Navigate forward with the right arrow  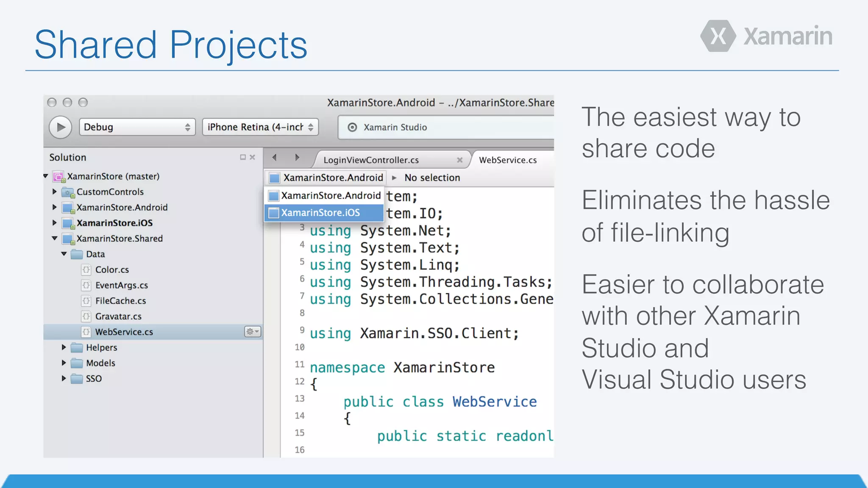297,158
